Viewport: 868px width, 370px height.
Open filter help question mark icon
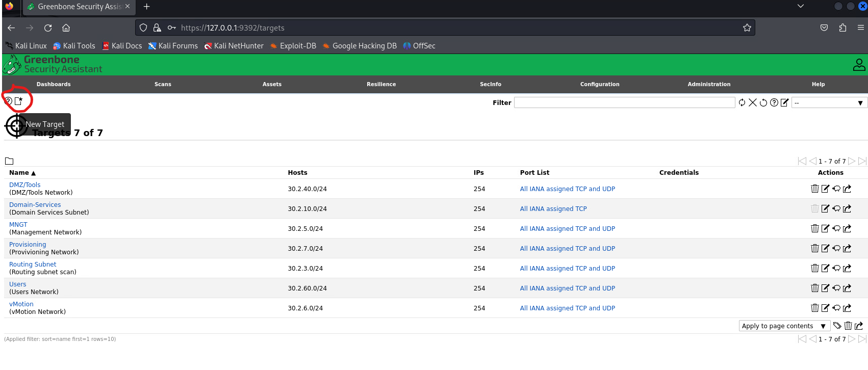coord(774,102)
